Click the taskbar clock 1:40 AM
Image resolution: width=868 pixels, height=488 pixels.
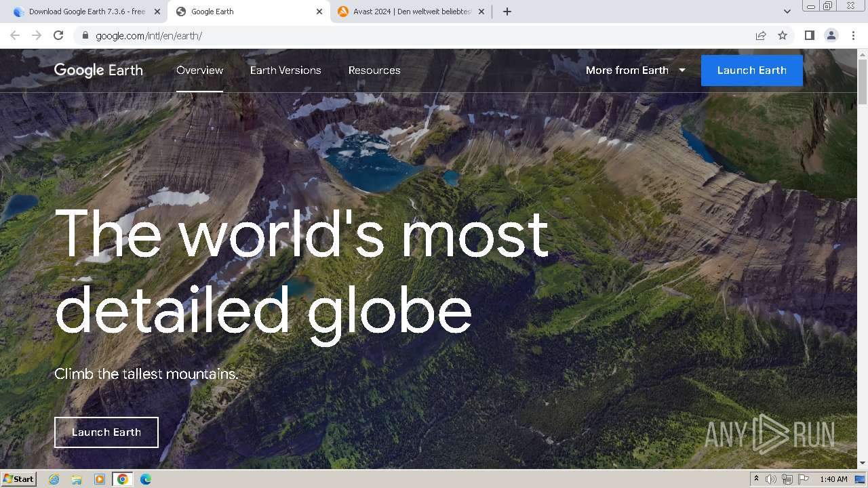pyautogui.click(x=833, y=479)
